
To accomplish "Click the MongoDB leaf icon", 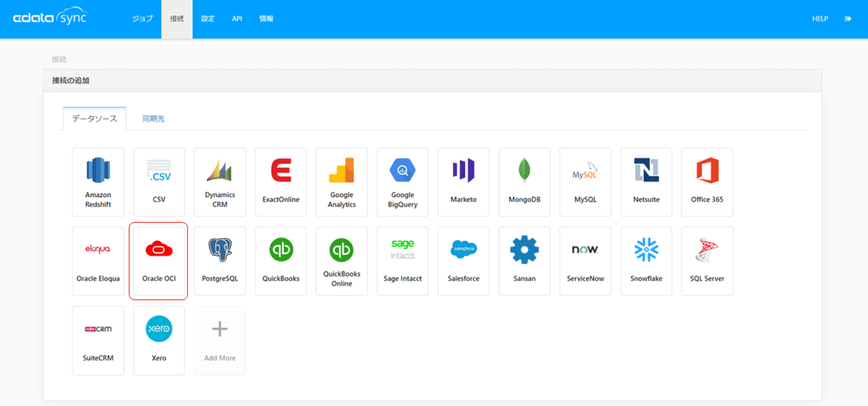I will [x=524, y=171].
